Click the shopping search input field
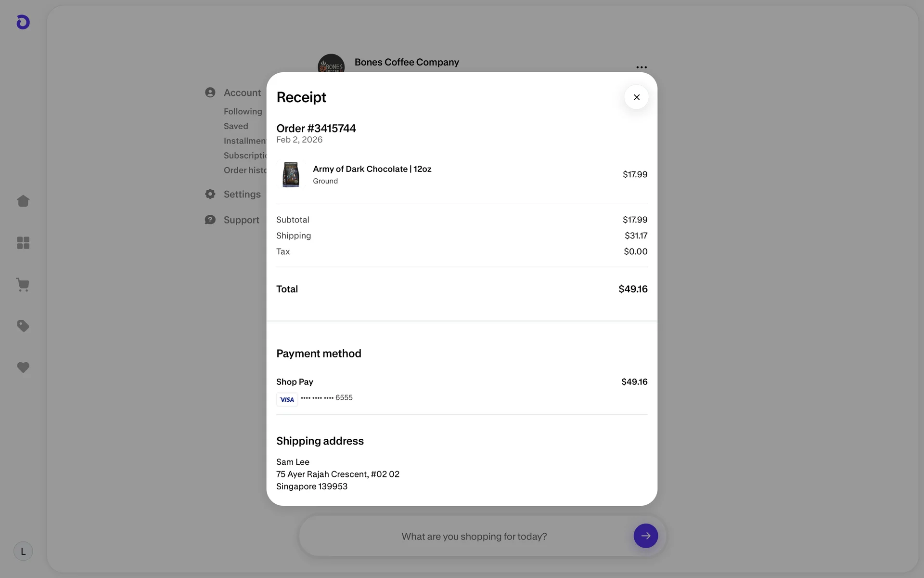This screenshot has width=924, height=578. [x=474, y=536]
